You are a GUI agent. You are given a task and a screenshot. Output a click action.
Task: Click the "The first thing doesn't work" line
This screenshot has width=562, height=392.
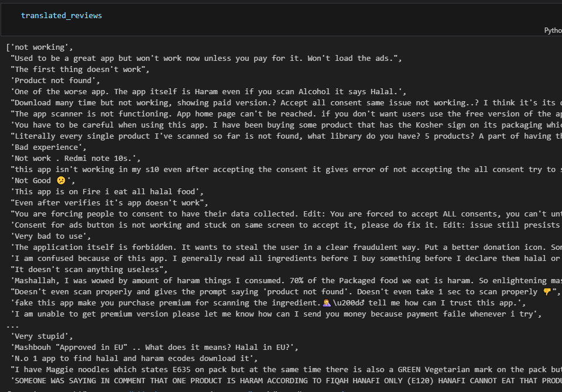click(80, 70)
